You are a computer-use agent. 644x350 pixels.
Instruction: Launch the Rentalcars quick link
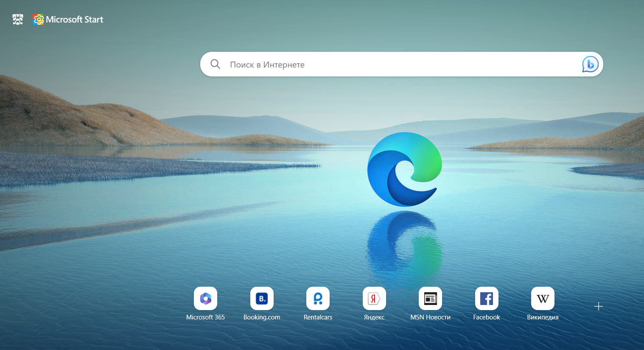click(x=318, y=299)
